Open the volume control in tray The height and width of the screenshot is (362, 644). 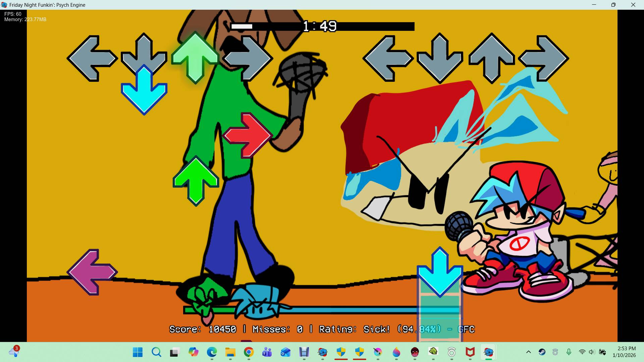pos(592,352)
